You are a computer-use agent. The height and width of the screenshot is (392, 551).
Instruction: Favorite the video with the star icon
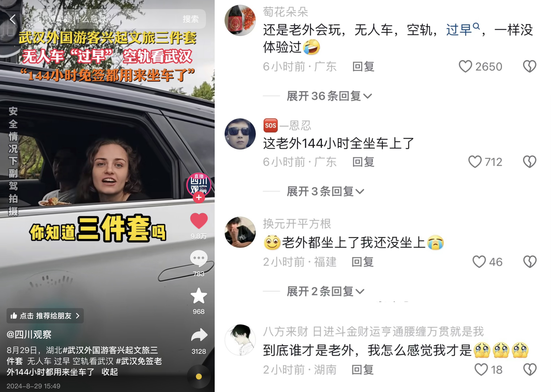[x=199, y=296]
